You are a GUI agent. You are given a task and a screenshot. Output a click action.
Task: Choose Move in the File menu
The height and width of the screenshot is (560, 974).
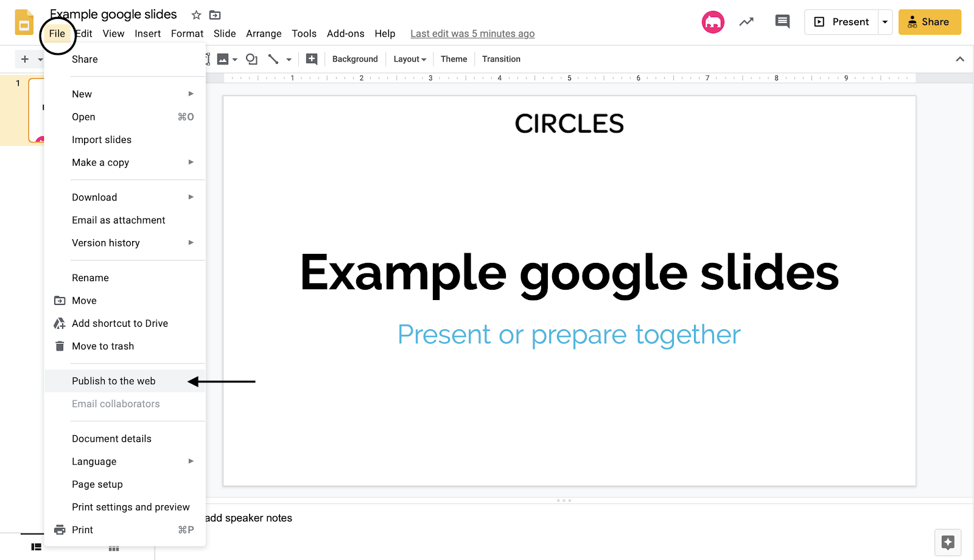(125, 301)
